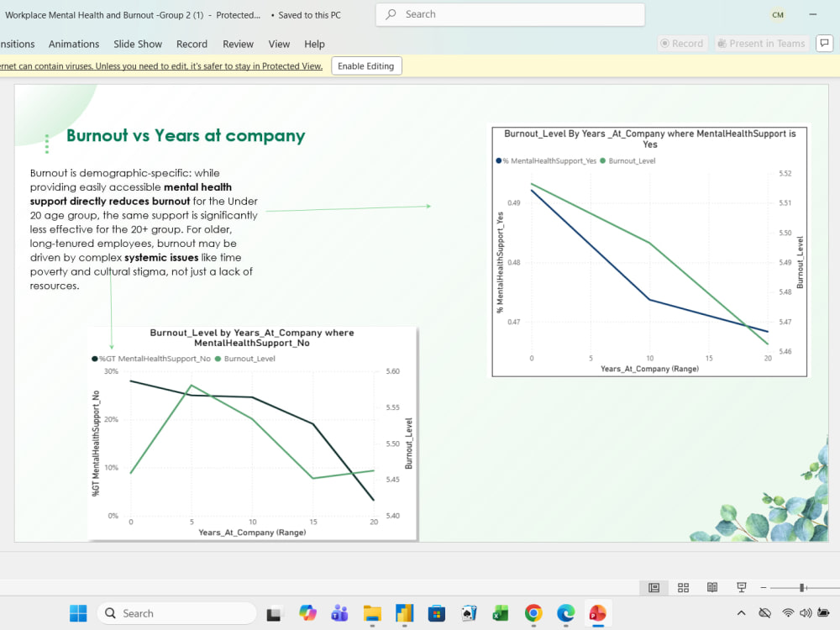Launch Copilot from taskbar
Viewport: 840px width, 630px height.
point(307,613)
